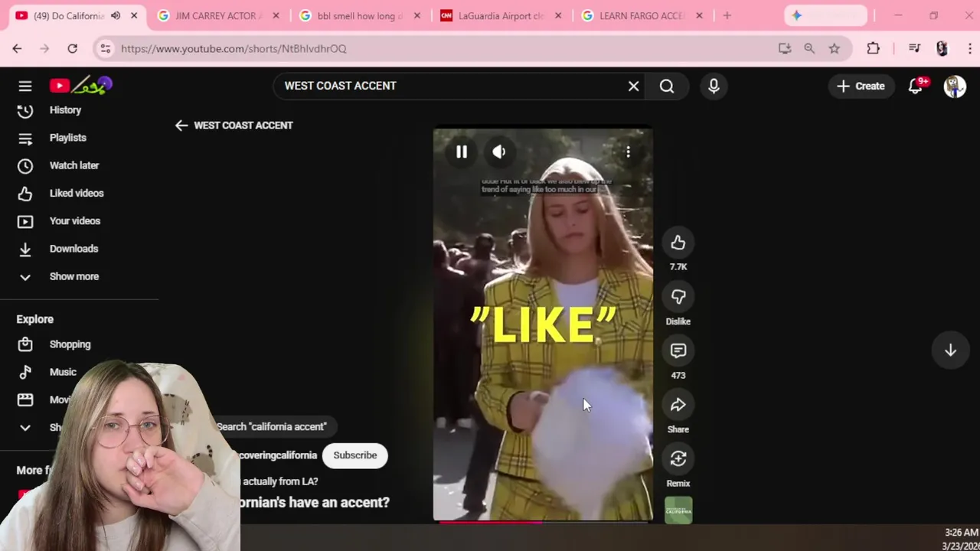Viewport: 980px width, 551px height.
Task: Click the Gemini sparkle button in title bar
Action: tap(826, 16)
